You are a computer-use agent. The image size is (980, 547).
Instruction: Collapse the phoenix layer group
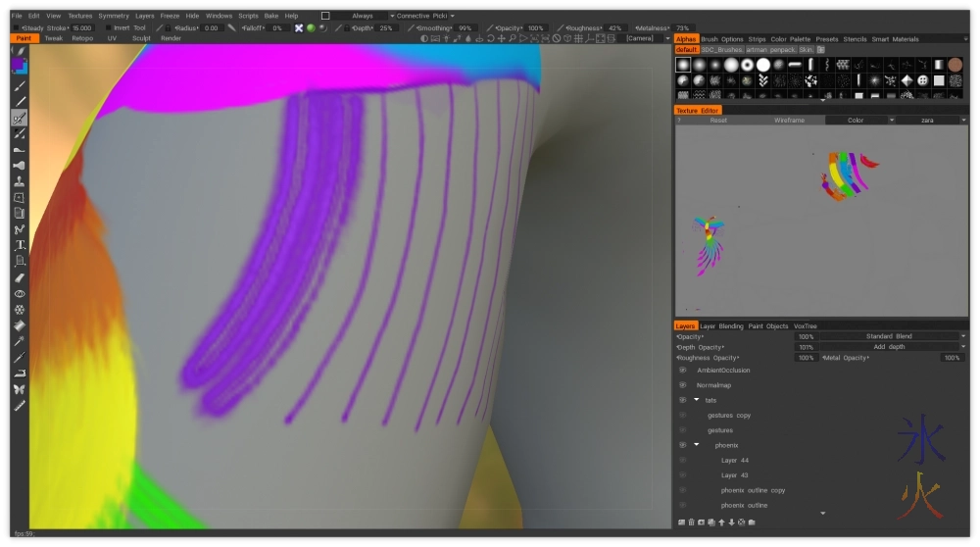click(697, 445)
